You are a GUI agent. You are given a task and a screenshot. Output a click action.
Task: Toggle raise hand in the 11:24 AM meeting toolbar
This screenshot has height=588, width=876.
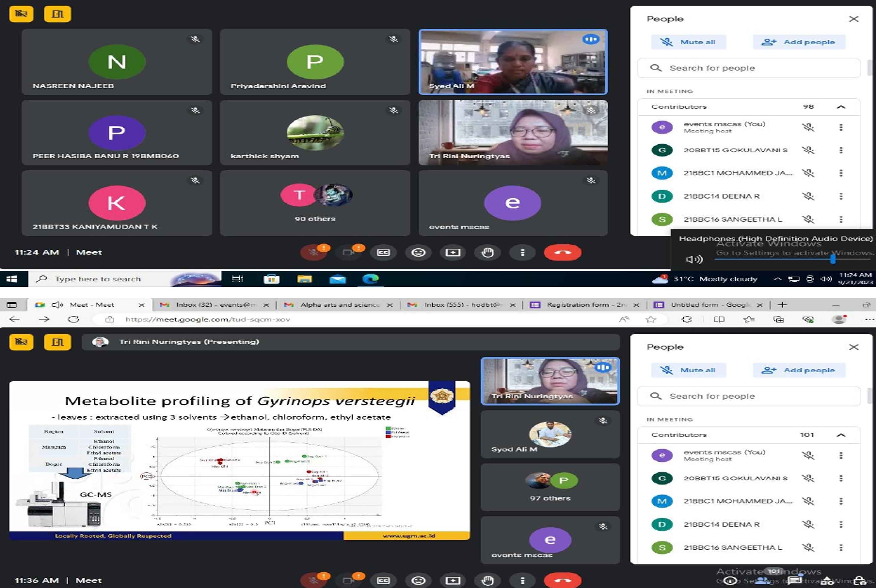tap(488, 252)
